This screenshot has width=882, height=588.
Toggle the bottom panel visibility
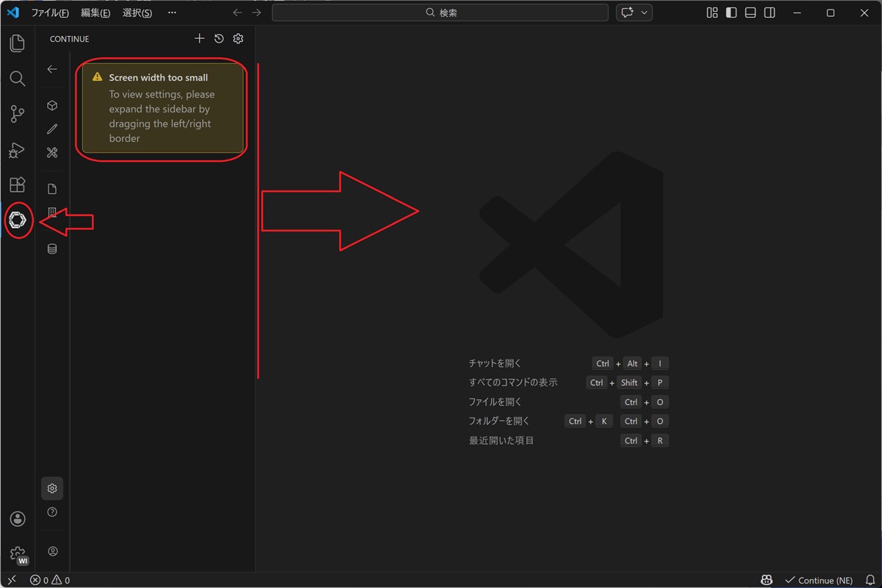(x=750, y=12)
